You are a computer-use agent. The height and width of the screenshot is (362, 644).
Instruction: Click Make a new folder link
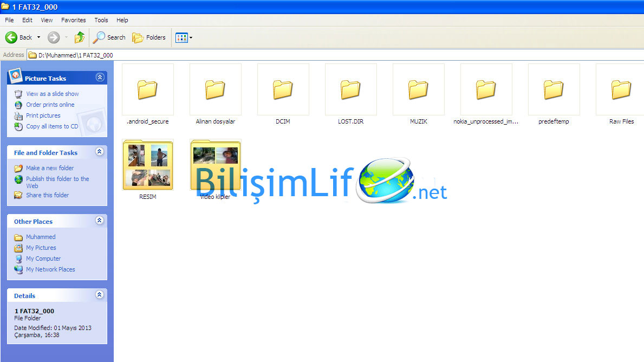point(50,168)
